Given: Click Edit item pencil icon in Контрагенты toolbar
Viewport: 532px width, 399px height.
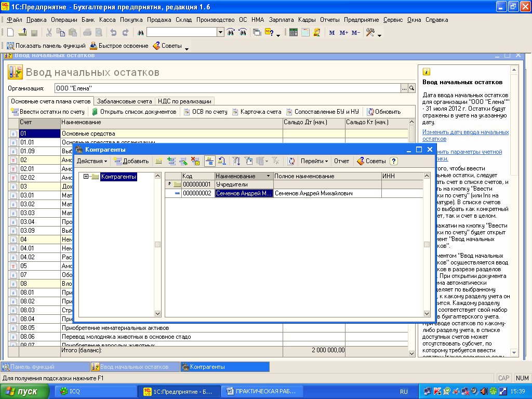Looking at the screenshot, I should coord(183,161).
